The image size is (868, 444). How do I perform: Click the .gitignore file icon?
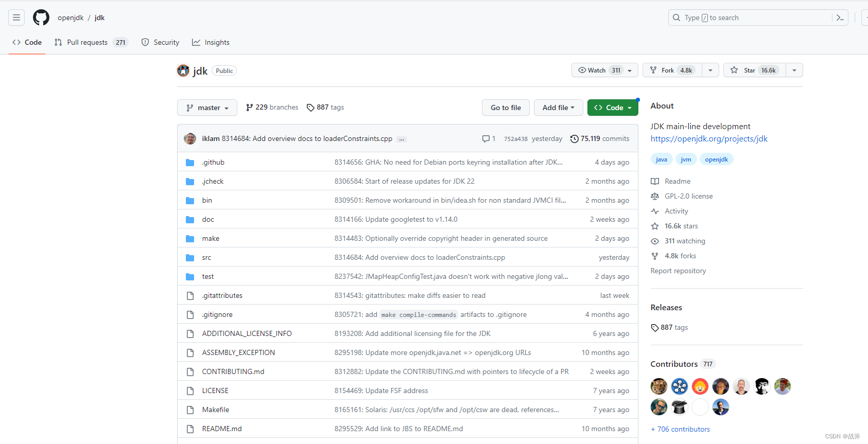(190, 314)
